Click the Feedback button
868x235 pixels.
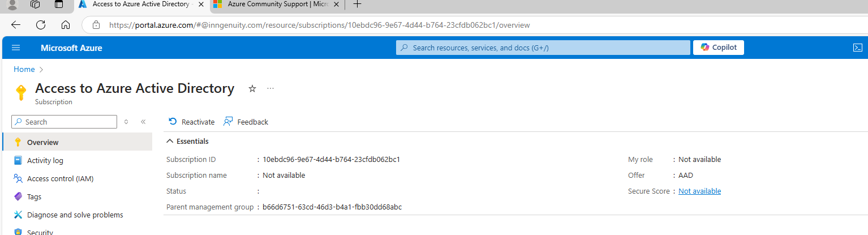pyautogui.click(x=246, y=122)
